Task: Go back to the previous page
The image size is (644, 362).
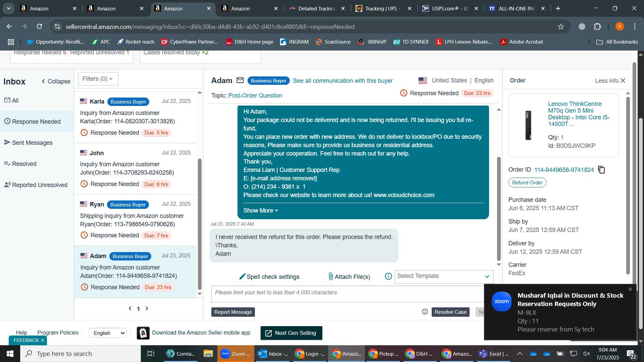Action: pos(9,26)
